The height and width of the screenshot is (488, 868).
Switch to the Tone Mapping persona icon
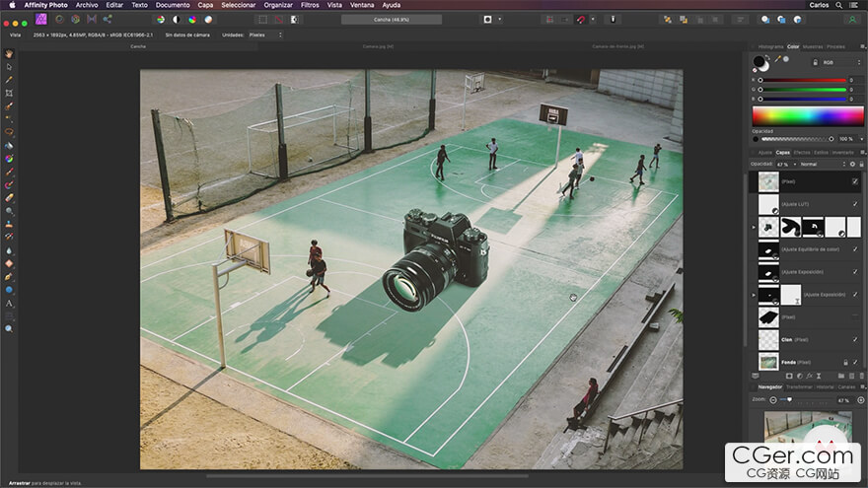(x=92, y=19)
